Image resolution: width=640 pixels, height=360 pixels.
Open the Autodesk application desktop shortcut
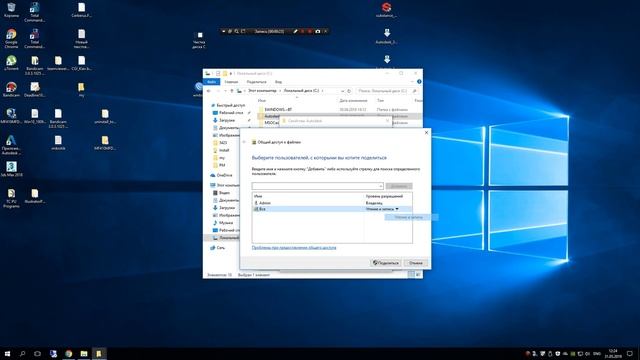pyautogui.click(x=11, y=144)
